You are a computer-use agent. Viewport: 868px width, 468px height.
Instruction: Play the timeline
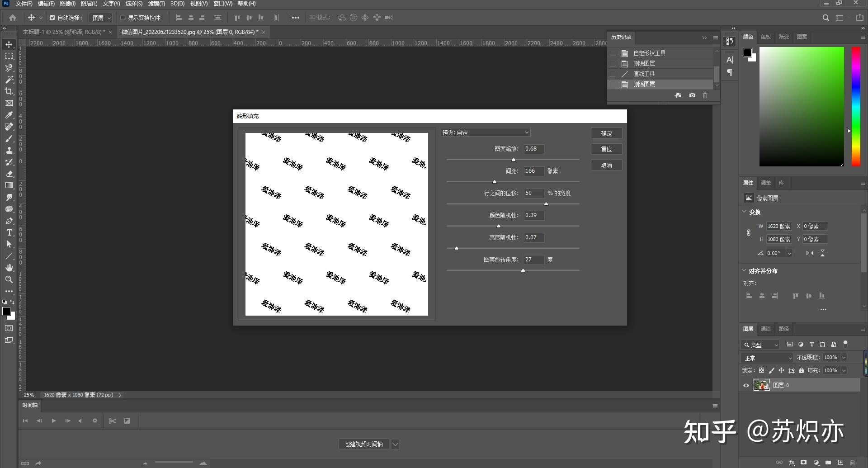coord(54,421)
